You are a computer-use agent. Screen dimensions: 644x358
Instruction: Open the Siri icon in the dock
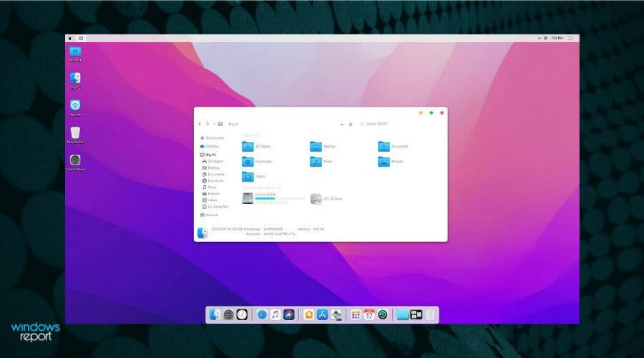(x=288, y=314)
